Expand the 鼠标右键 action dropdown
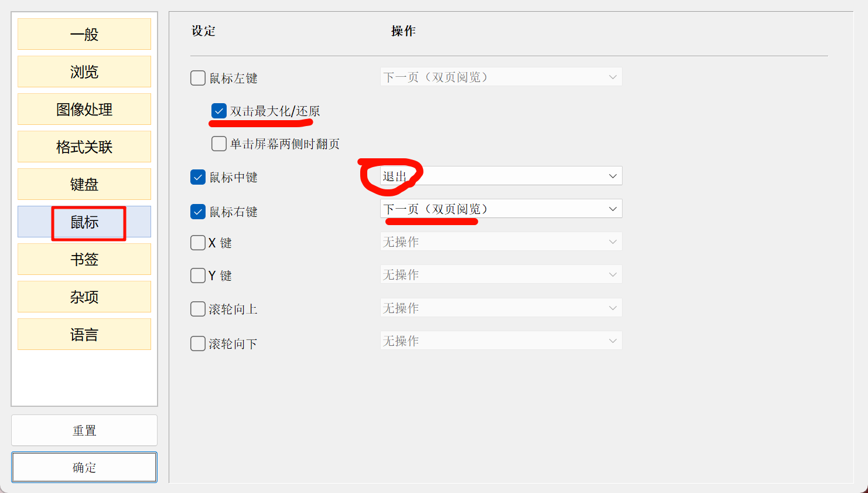The image size is (868, 493). coord(501,209)
